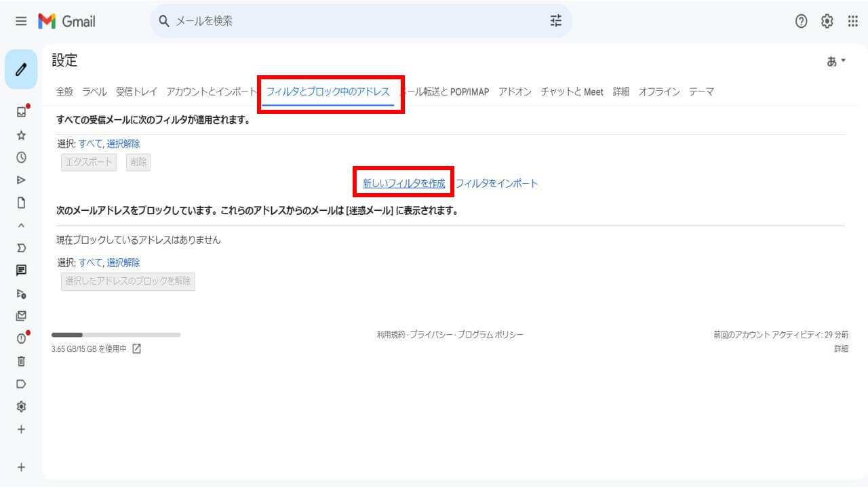
Task: Open the チャットと Meet tab
Action: (x=572, y=91)
